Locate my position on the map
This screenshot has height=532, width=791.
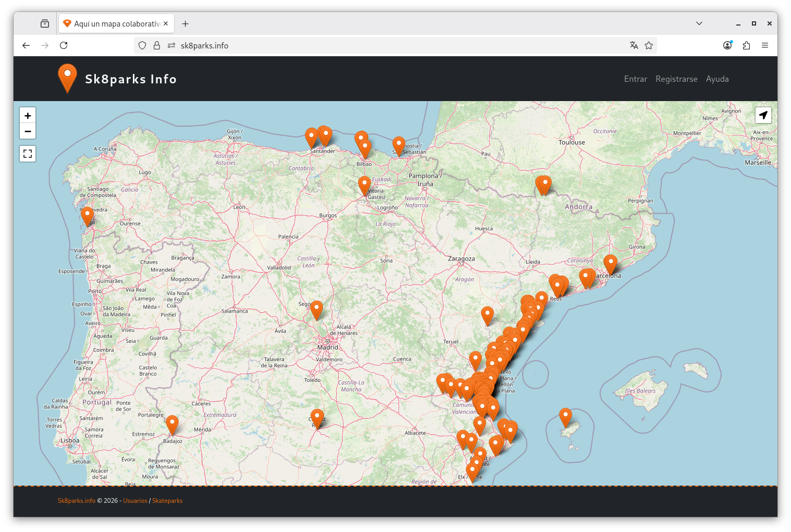pos(763,115)
